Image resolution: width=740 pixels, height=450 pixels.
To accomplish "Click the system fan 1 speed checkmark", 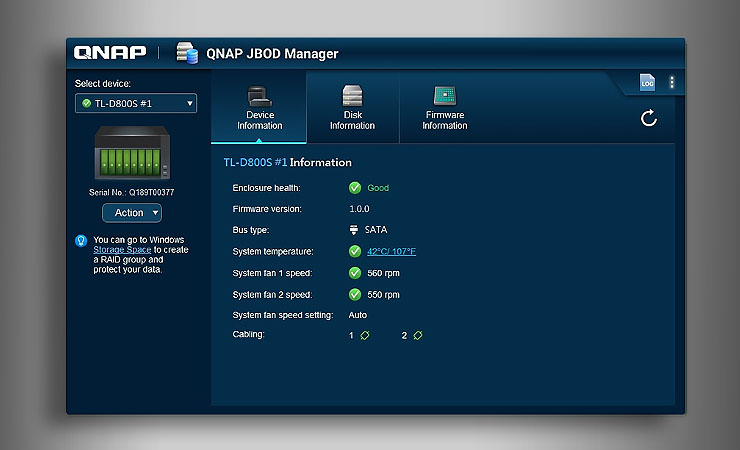I will click(355, 273).
